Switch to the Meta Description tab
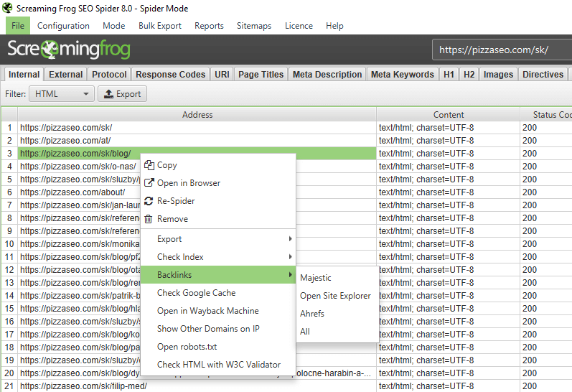This screenshot has width=572, height=392. [x=327, y=75]
